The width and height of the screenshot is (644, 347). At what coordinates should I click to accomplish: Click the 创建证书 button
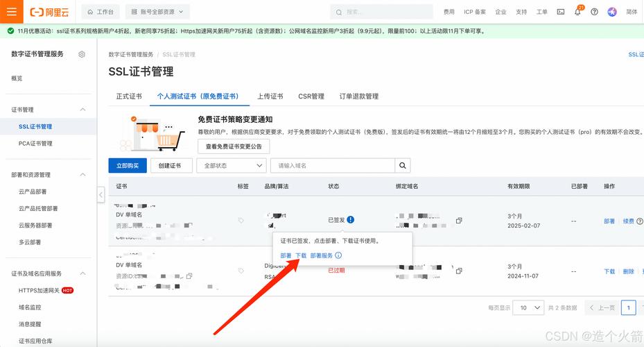tap(170, 165)
